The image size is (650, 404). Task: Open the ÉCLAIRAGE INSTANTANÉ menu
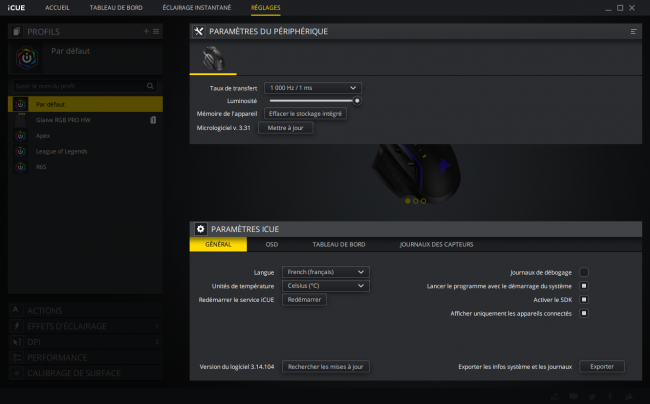click(197, 7)
